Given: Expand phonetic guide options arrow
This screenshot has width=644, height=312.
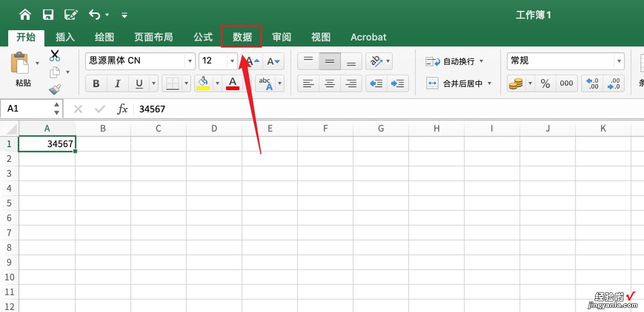Looking at the screenshot, I should 280,84.
